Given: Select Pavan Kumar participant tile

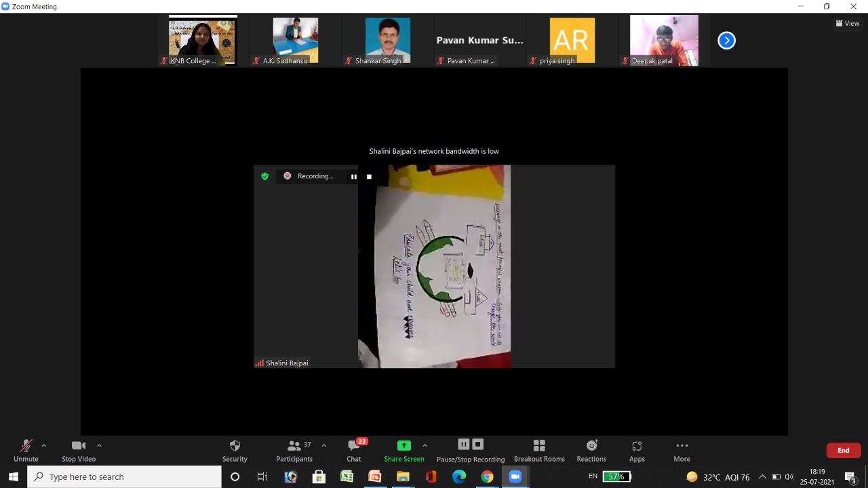Looking at the screenshot, I should [480, 41].
